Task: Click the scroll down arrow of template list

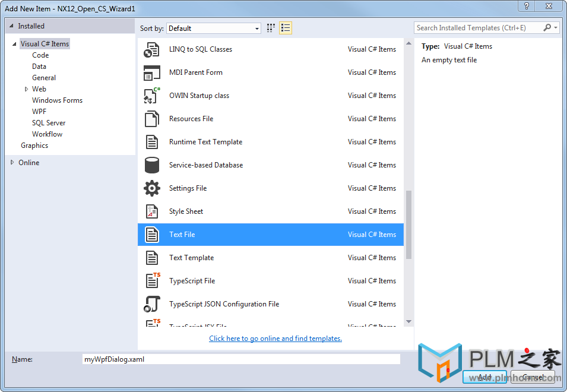Action: tap(408, 321)
